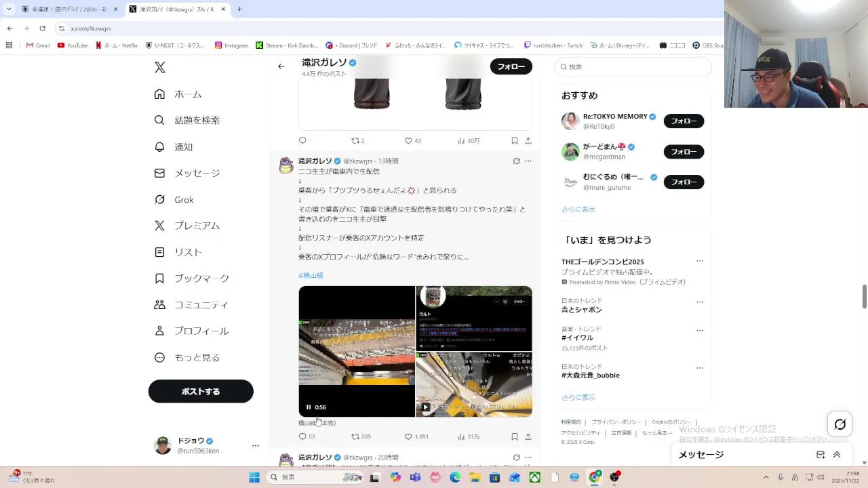
Task: Open the #横山緑 hashtag
Action: (x=311, y=275)
